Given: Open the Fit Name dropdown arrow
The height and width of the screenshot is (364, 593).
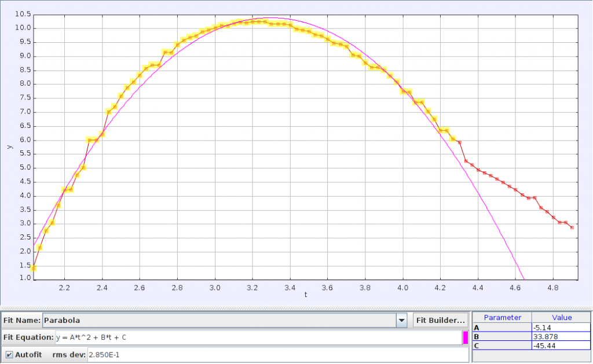Looking at the screenshot, I should click(x=401, y=321).
